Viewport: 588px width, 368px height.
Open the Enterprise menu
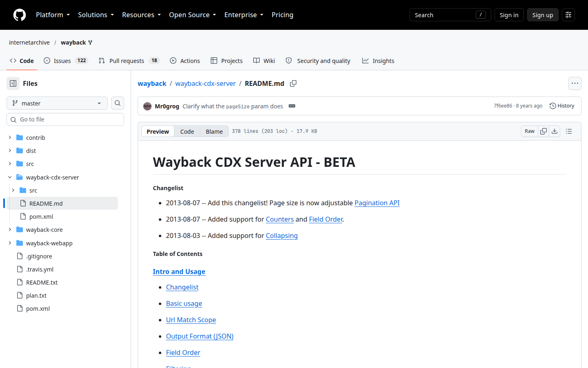point(244,15)
